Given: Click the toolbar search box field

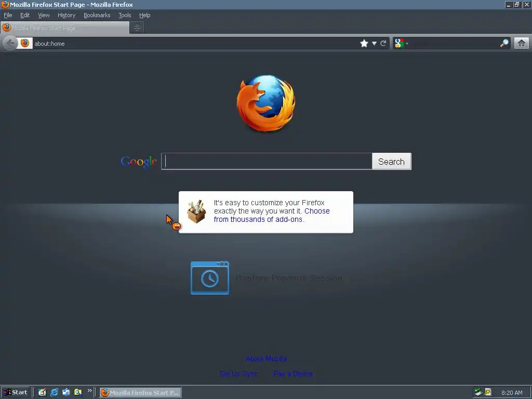Looking at the screenshot, I should (454, 44).
